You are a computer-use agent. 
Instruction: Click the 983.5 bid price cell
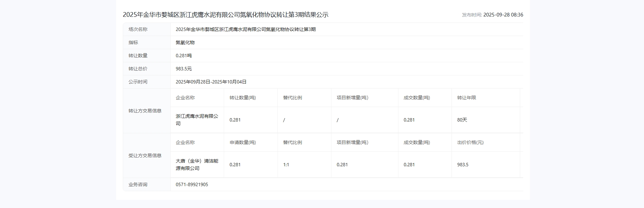pyautogui.click(x=463, y=165)
